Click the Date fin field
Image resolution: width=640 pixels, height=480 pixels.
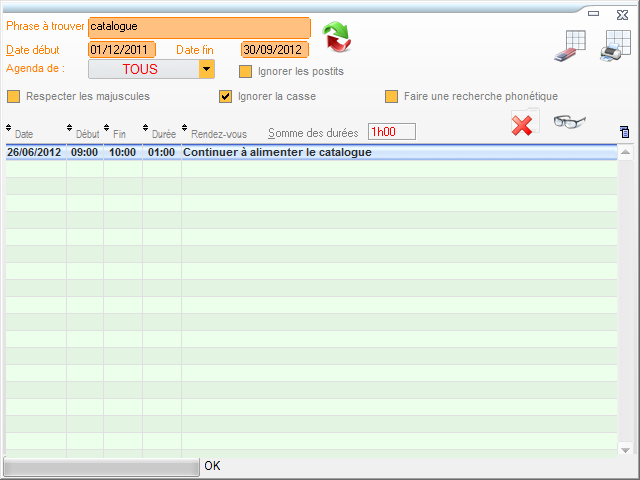tap(274, 49)
